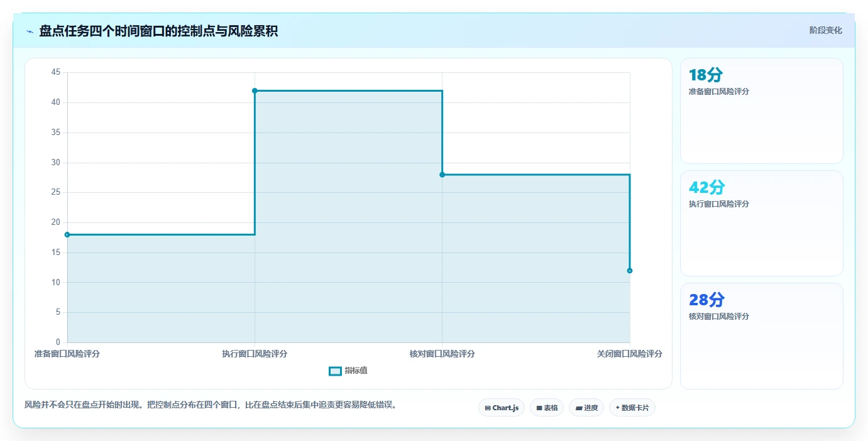Click the 指标值 legend text
Image resolution: width=868 pixels, height=441 pixels.
tap(356, 371)
